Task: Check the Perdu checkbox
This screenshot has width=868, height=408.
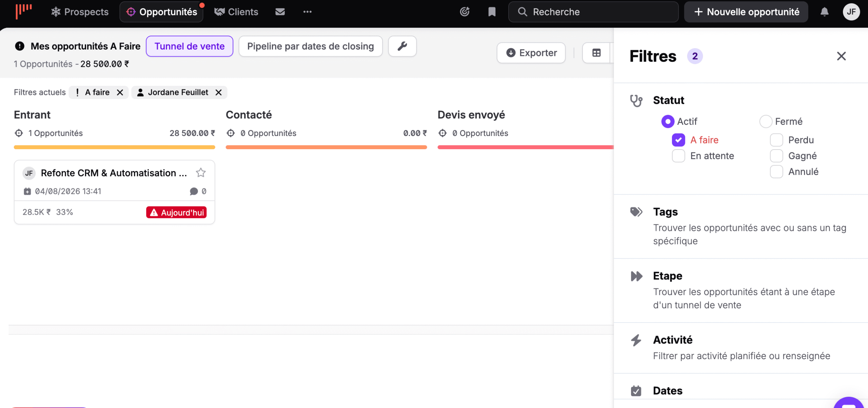Action: click(776, 140)
